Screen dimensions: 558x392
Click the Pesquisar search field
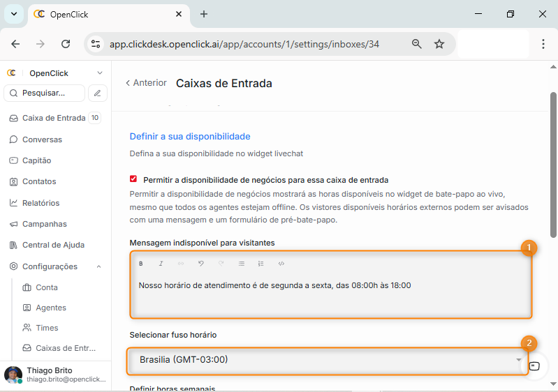[45, 93]
